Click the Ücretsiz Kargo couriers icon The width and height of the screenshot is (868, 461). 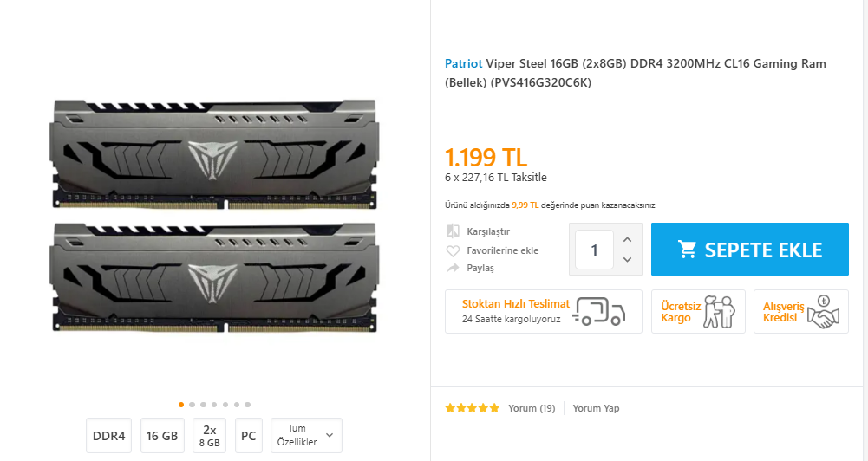pos(719,312)
